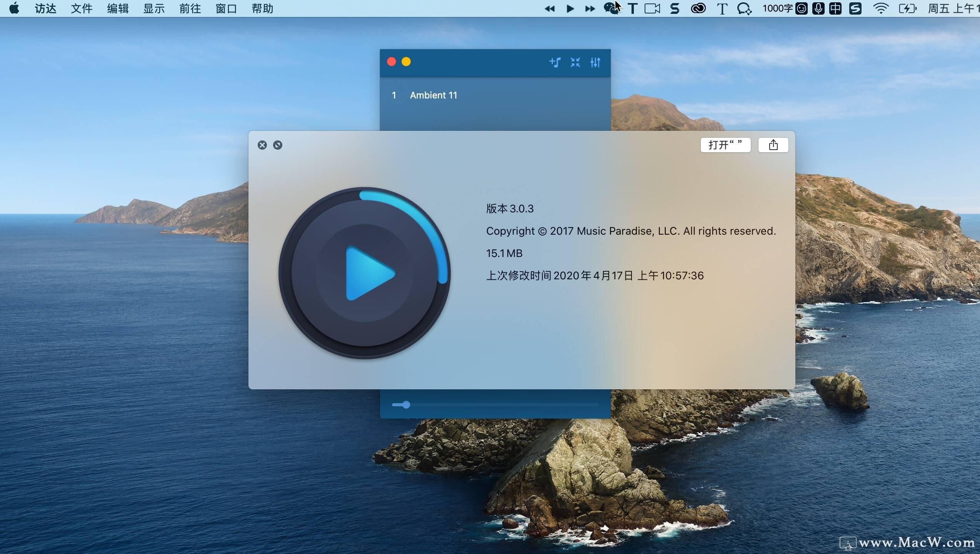Click the 15.1 MB file size text
Image resolution: width=980 pixels, height=554 pixels.
click(x=504, y=253)
